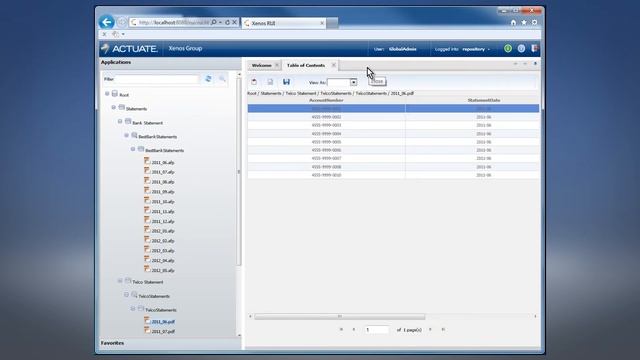Viewport: 640px width, 360px height.
Task: Select file 2012_03.afp
Action: (163, 251)
